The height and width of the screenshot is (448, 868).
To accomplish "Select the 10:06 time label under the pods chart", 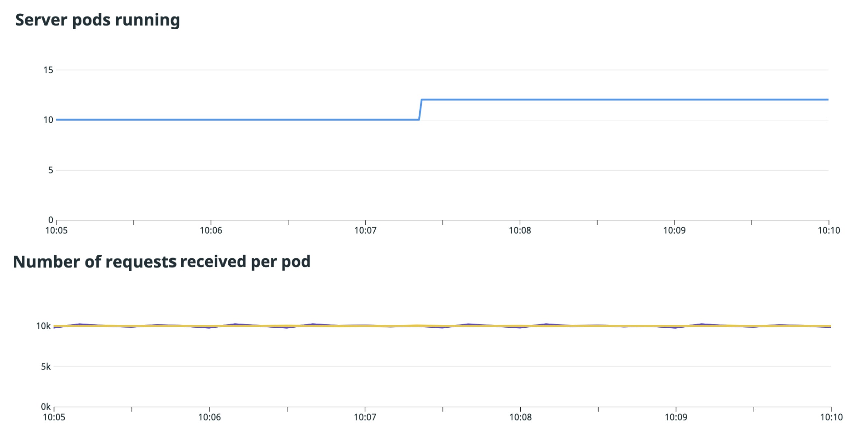I will click(x=211, y=231).
